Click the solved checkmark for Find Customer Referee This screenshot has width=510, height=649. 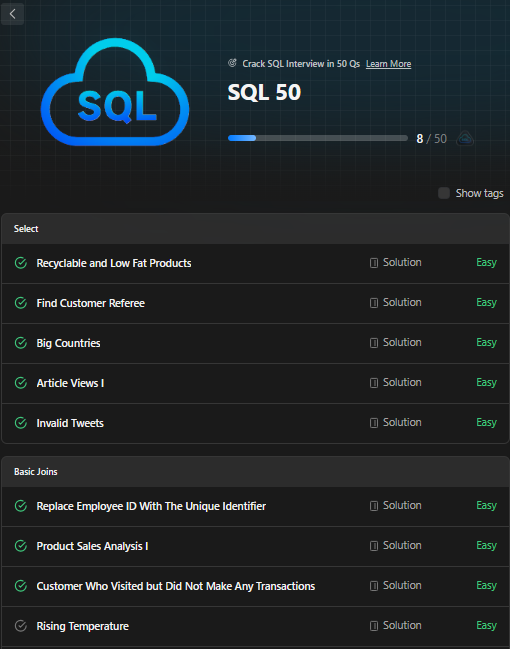(21, 303)
